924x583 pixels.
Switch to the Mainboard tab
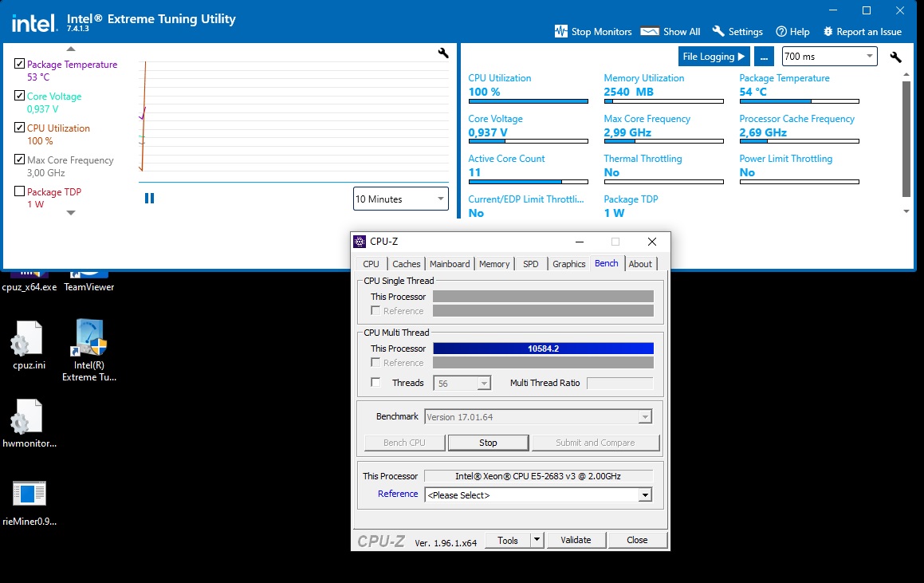click(x=450, y=264)
